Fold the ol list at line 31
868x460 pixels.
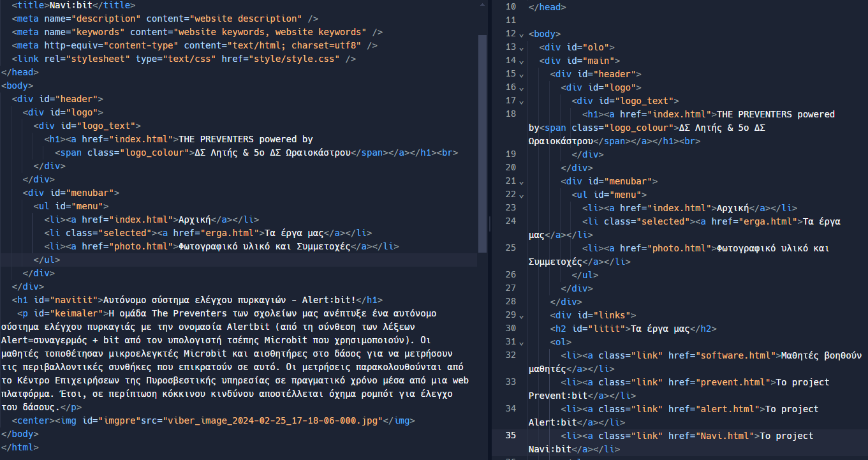coord(522,342)
